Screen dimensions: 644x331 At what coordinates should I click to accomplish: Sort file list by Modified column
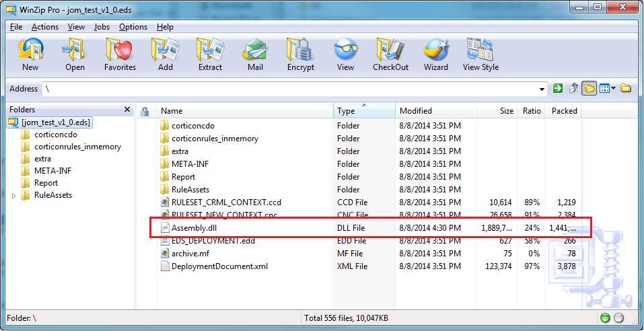416,111
